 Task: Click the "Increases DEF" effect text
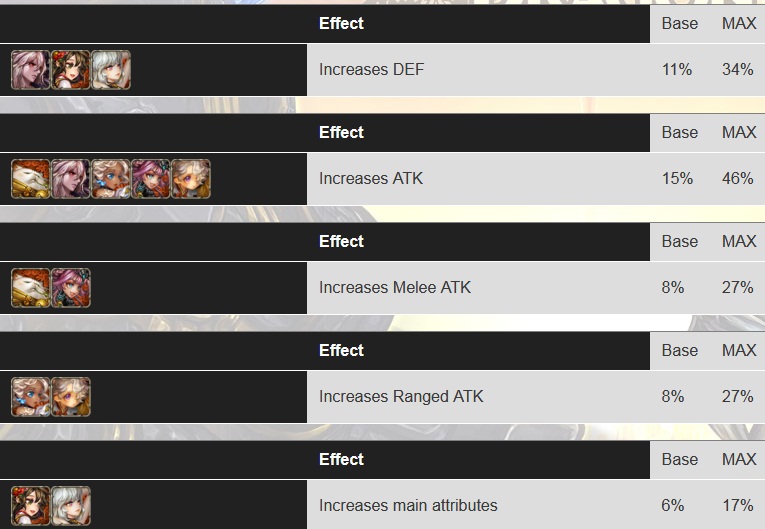tap(364, 70)
